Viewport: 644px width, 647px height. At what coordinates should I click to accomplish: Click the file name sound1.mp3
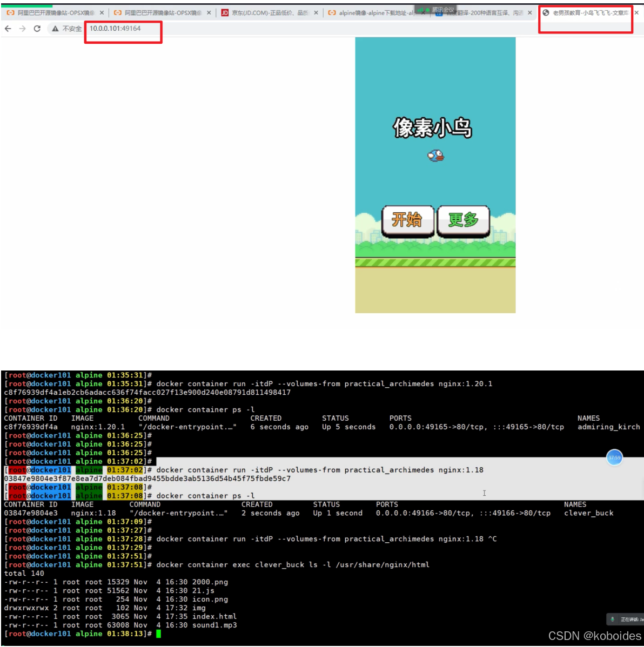214,625
